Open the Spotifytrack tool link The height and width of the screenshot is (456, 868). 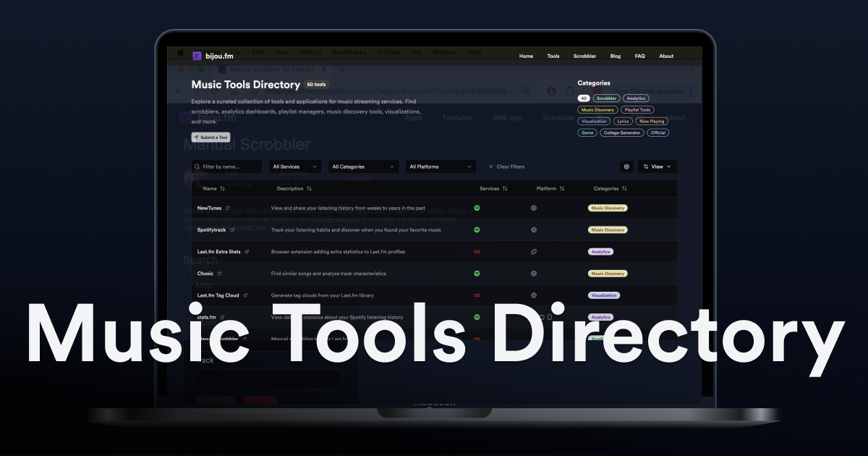[x=212, y=229]
